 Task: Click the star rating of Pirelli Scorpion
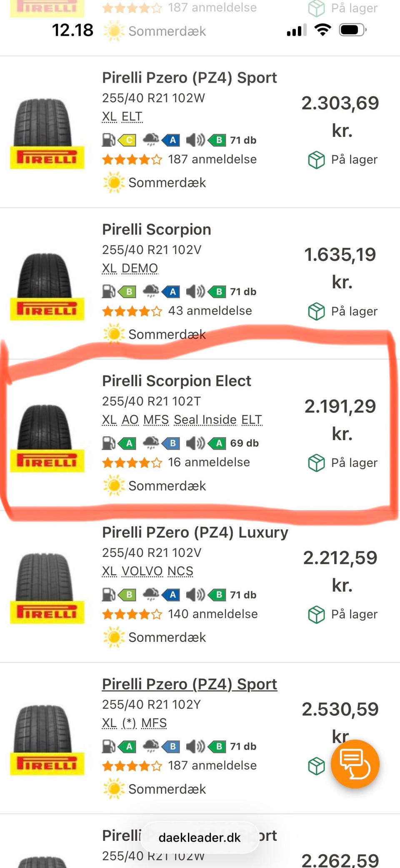132,311
